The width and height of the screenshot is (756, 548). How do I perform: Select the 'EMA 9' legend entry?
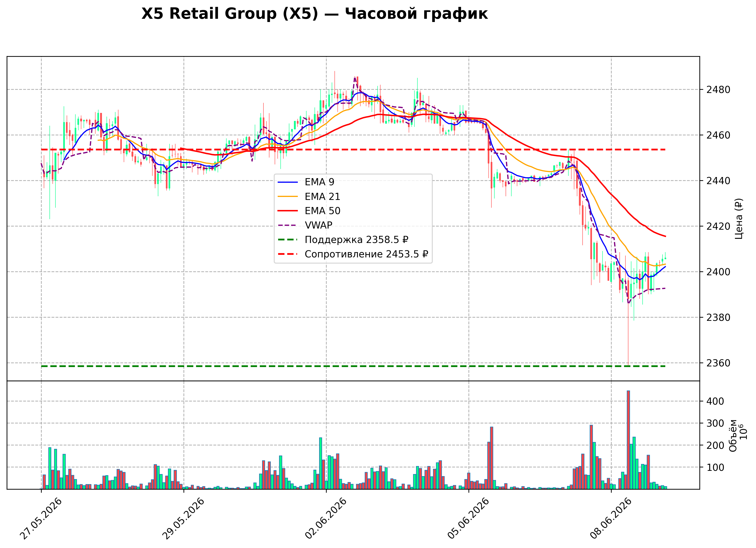(306, 182)
